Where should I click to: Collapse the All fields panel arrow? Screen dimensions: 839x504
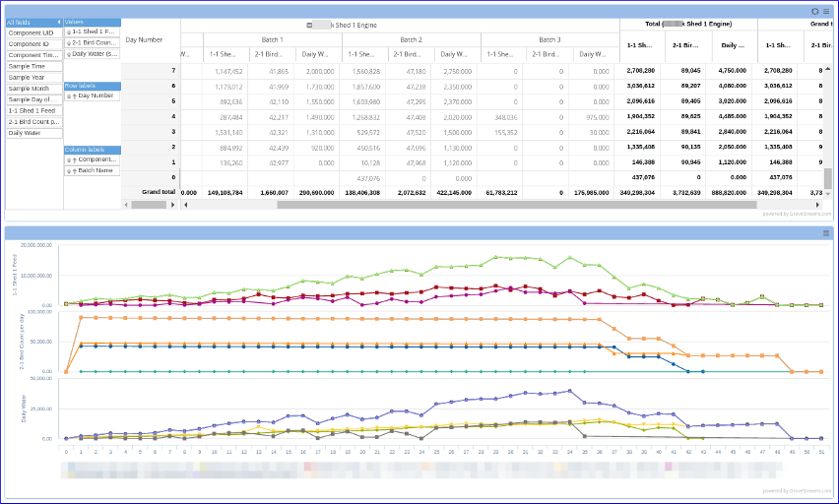click(x=58, y=22)
